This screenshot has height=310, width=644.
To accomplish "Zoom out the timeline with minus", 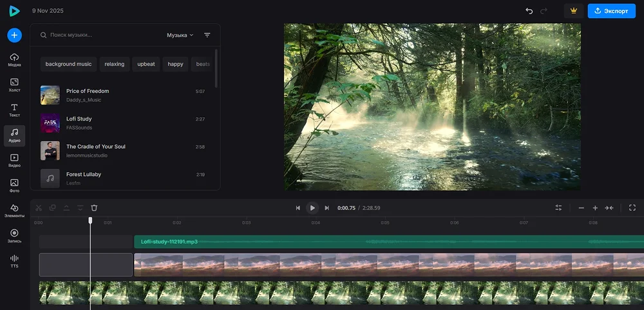I will pos(581,208).
